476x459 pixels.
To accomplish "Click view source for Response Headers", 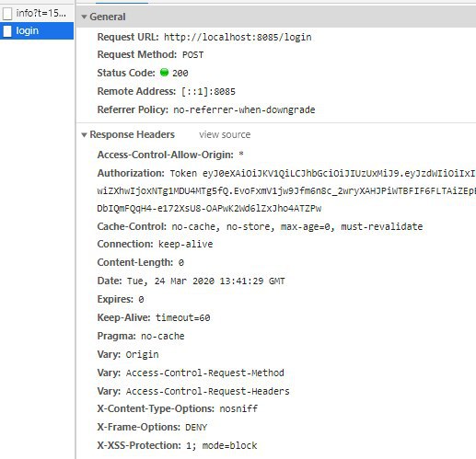I will [x=225, y=134].
